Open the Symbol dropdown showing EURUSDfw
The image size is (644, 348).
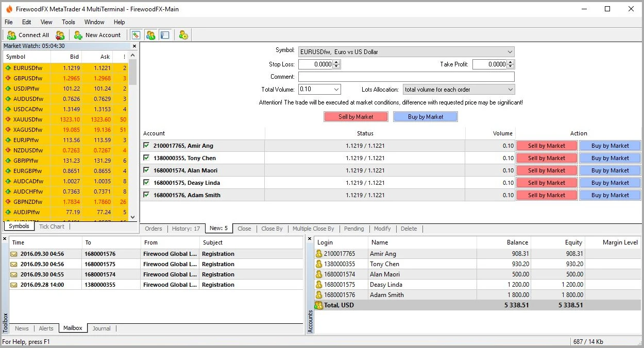510,51
